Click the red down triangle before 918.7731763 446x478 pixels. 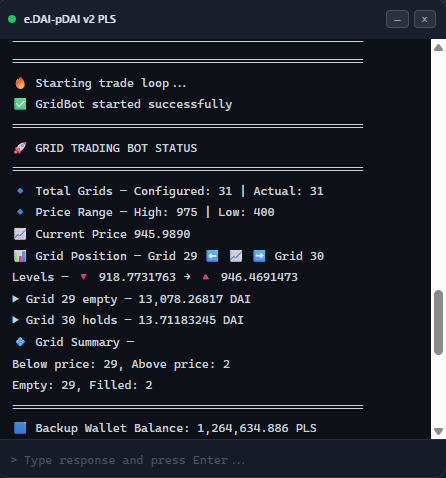84,277
